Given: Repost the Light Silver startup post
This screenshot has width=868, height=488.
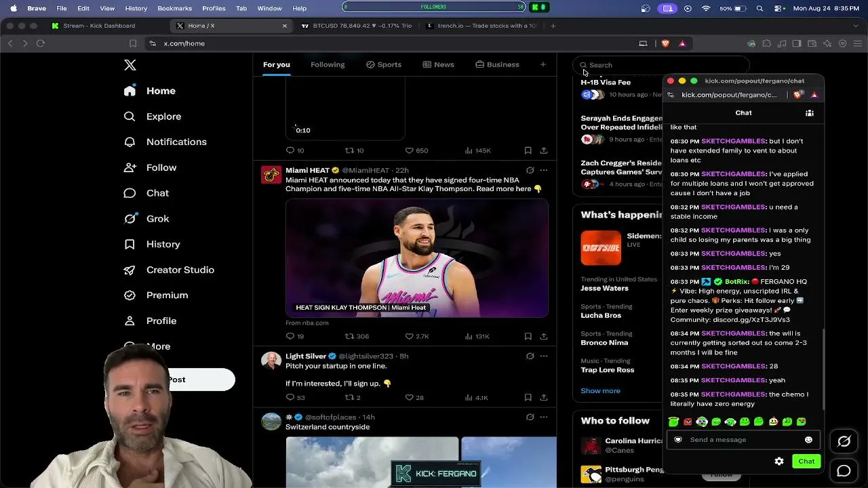Looking at the screenshot, I should (x=353, y=397).
